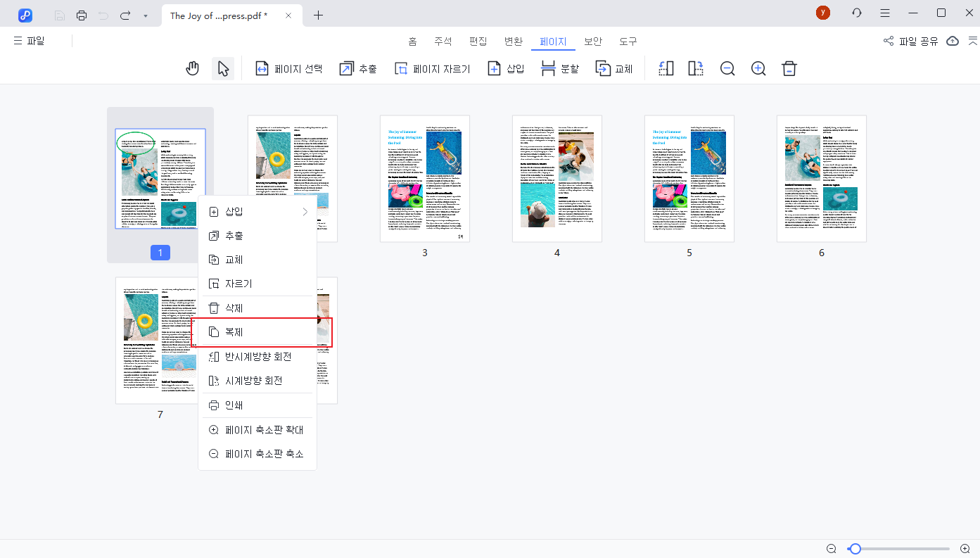Click the zoom out magnifier in toolbar
Image resolution: width=980 pixels, height=558 pixels.
[x=727, y=68]
